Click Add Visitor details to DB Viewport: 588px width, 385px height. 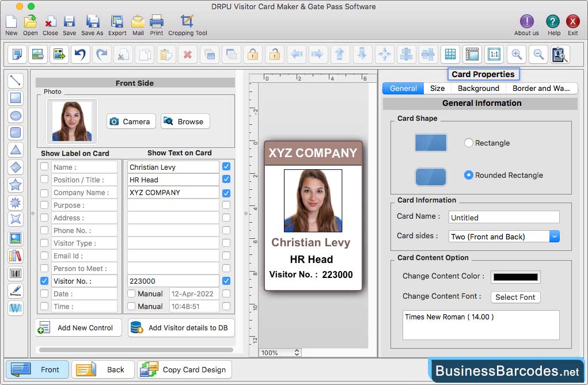(181, 327)
